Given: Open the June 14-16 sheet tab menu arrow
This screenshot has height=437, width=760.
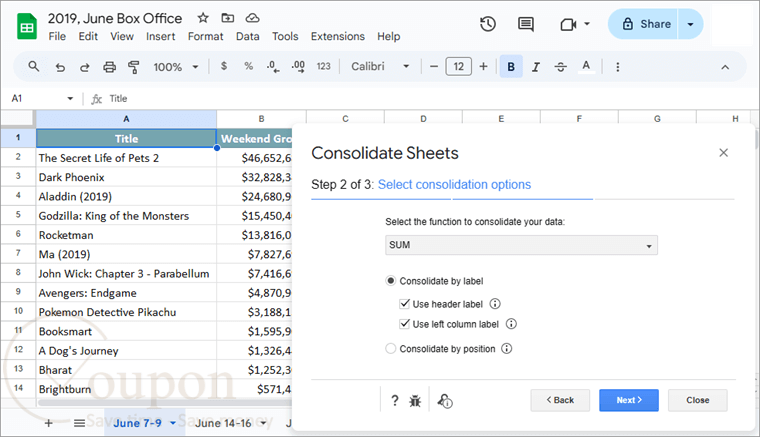Looking at the screenshot, I should 263,423.
